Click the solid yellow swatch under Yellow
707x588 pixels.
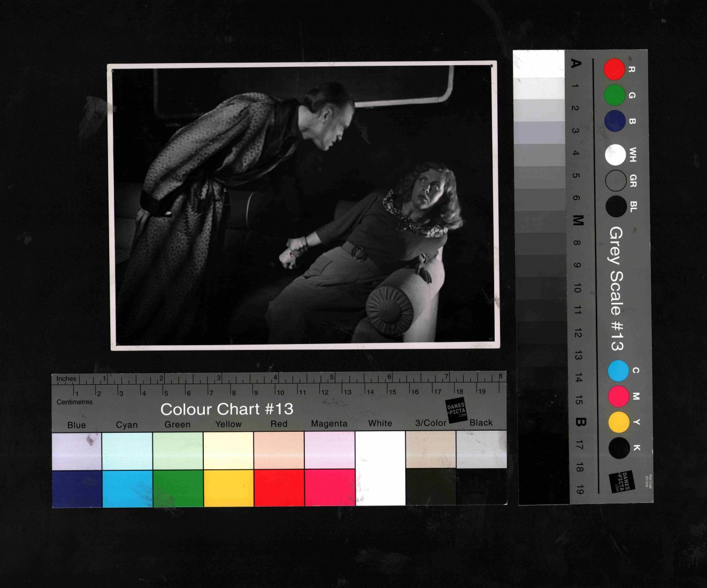228,488
